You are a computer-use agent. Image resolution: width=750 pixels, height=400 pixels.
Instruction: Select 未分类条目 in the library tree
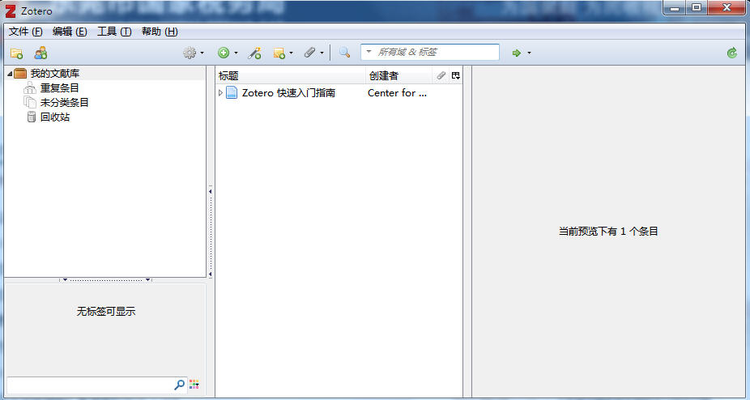(x=65, y=102)
